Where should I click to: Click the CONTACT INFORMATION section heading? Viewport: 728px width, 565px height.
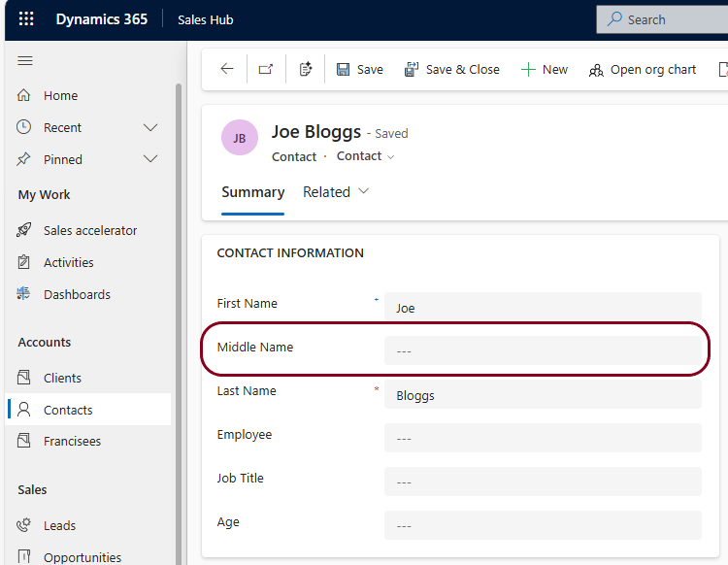coord(290,253)
